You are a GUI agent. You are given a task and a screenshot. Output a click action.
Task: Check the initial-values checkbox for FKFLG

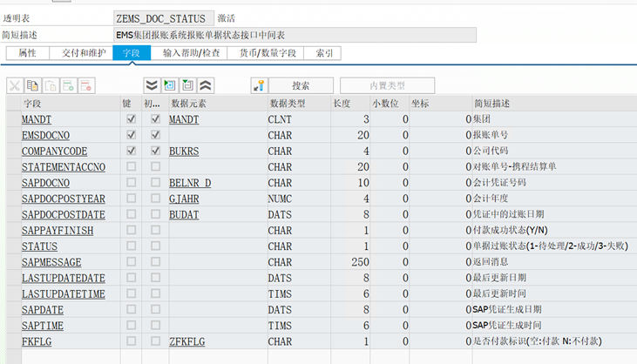click(x=155, y=340)
